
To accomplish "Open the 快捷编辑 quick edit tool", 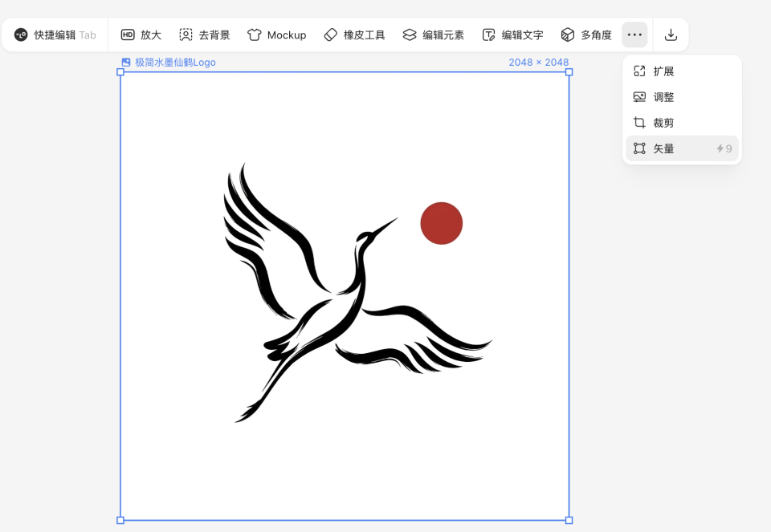I will pos(55,35).
